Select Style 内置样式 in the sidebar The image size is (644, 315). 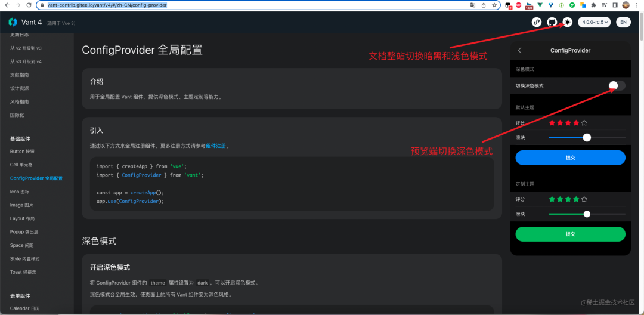(x=24, y=259)
